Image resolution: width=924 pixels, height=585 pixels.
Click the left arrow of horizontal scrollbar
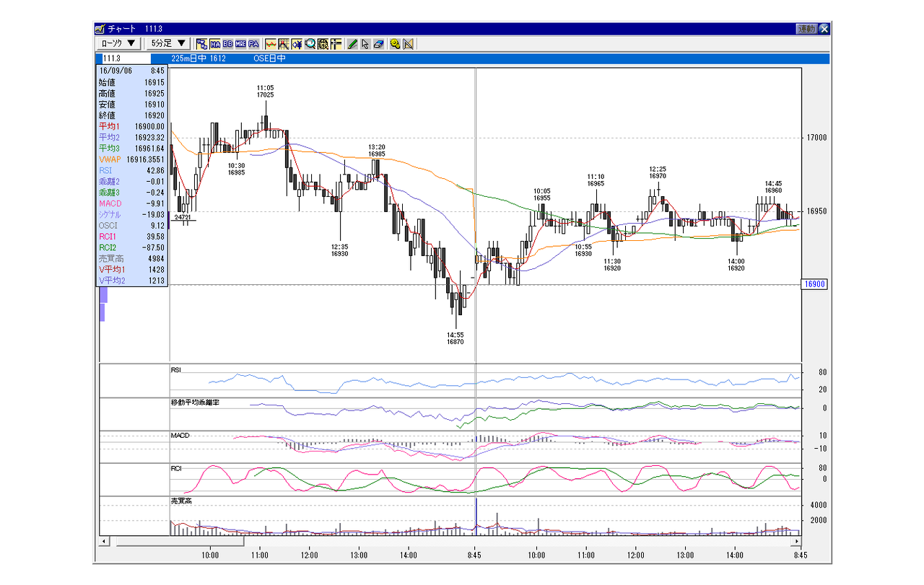103,541
